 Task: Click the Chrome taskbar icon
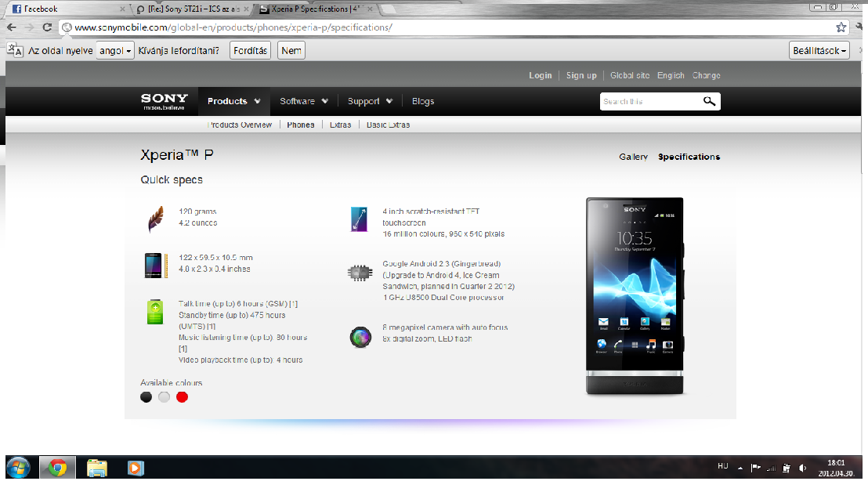coord(57,468)
